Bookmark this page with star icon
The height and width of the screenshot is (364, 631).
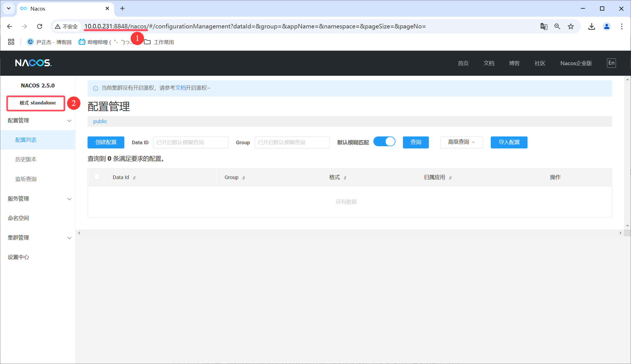pos(571,26)
